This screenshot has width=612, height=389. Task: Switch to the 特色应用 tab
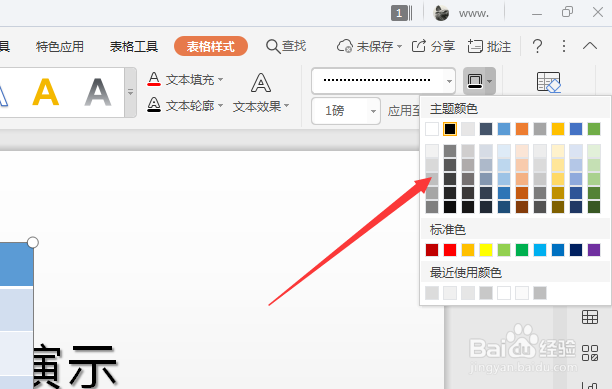[x=60, y=46]
